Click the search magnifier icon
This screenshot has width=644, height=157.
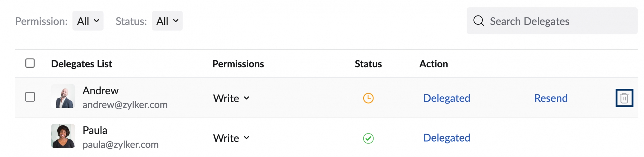[x=478, y=21]
